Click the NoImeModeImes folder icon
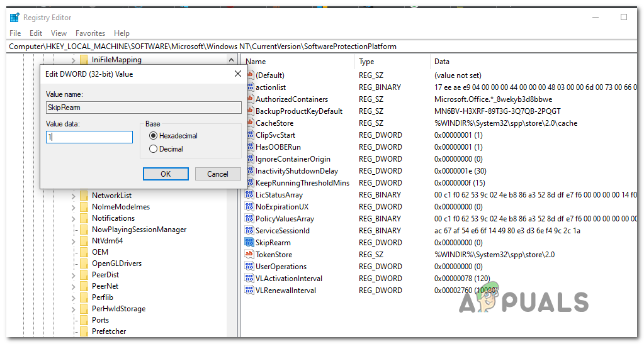The width and height of the screenshot is (644, 344). [x=84, y=207]
